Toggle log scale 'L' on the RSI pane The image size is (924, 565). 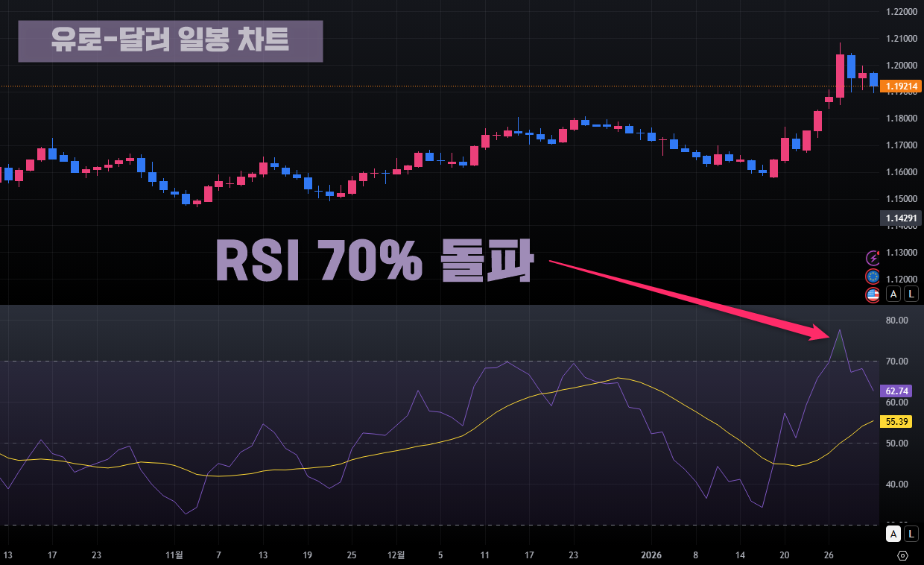coord(911,534)
